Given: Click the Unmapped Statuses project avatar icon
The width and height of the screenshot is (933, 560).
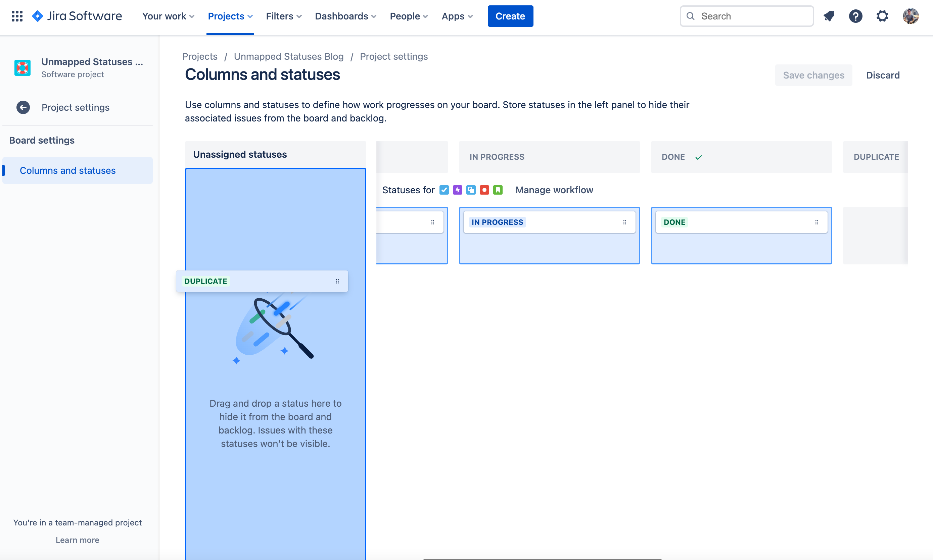Looking at the screenshot, I should pyautogui.click(x=22, y=68).
